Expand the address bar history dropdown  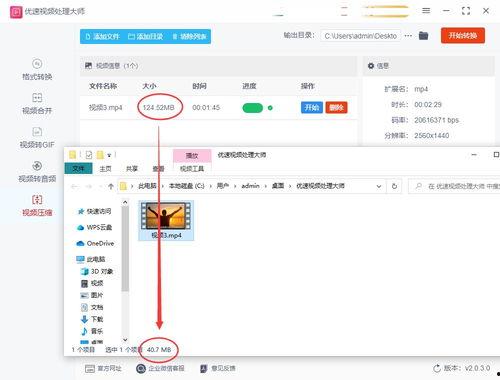click(379, 186)
